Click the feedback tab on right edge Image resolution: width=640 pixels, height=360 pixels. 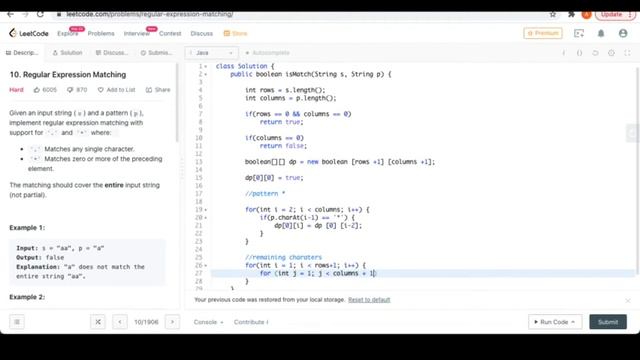[x=633, y=133]
